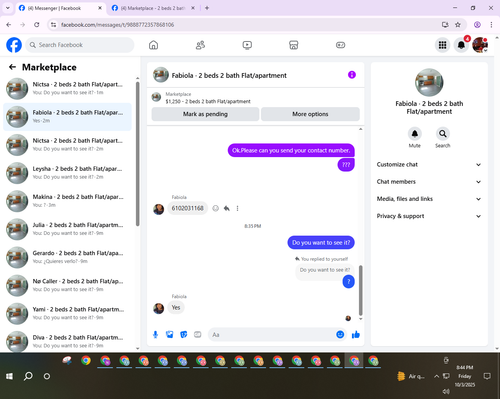500x399 pixels.
Task: Reply to the 6102031168 message
Action: (227, 208)
